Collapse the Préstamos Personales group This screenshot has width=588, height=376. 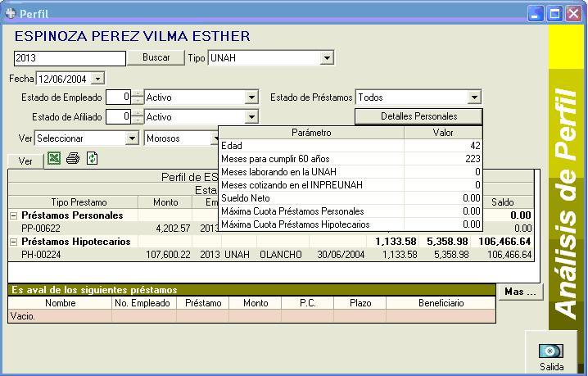(x=13, y=215)
